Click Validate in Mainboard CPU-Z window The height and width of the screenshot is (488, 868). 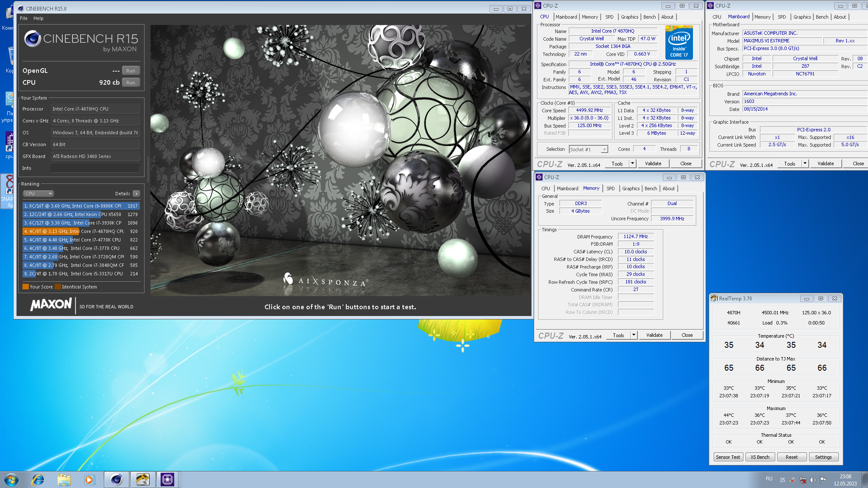(826, 164)
